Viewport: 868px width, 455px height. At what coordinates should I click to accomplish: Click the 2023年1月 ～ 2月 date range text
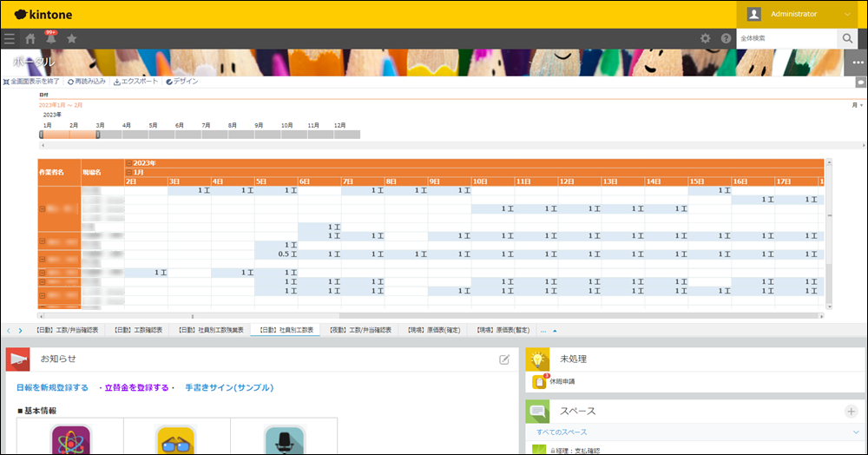coord(61,105)
